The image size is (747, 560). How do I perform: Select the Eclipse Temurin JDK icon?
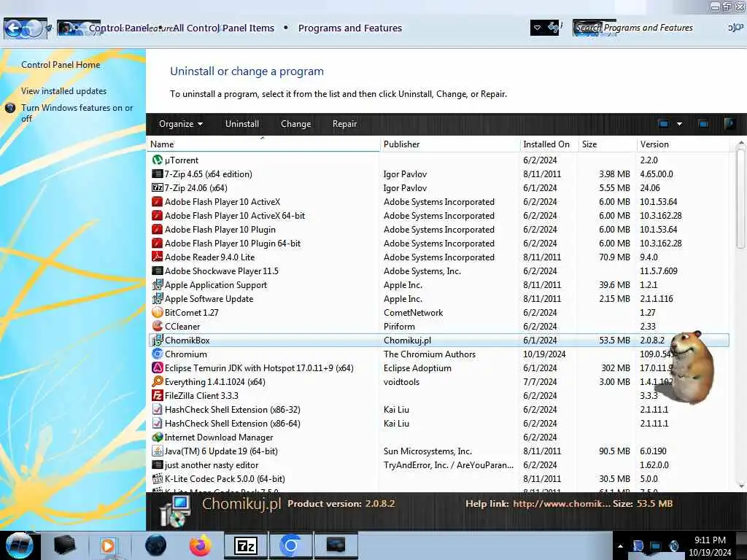158,367
